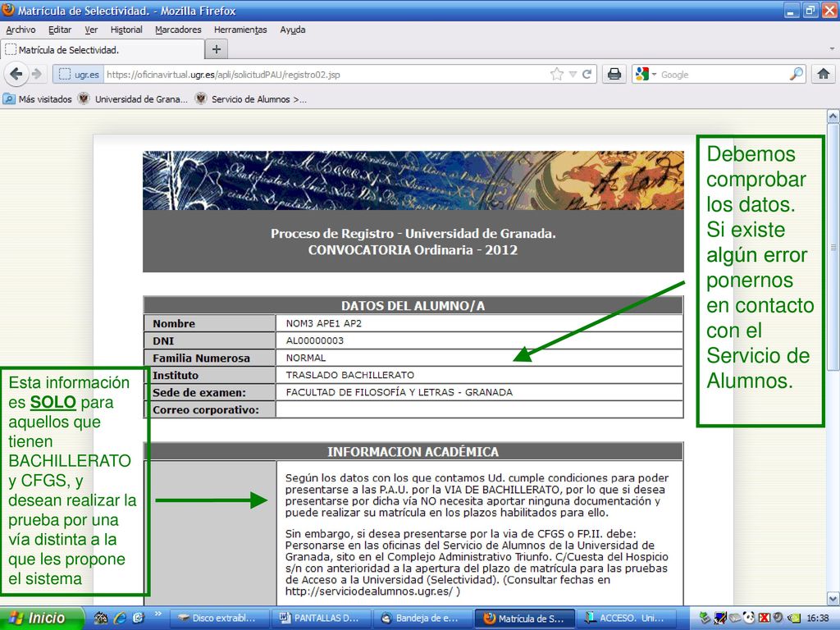
Task: Click the second system tray icon
Action: pos(719,618)
